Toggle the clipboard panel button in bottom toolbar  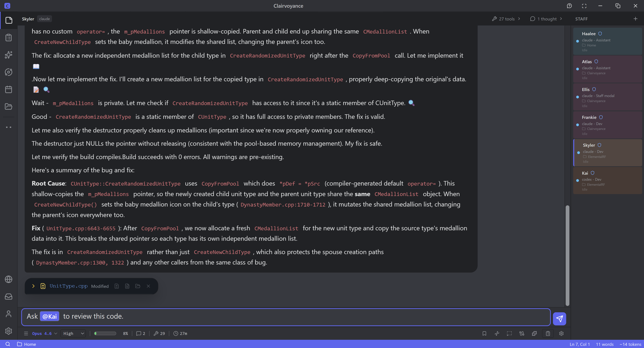tap(548, 334)
